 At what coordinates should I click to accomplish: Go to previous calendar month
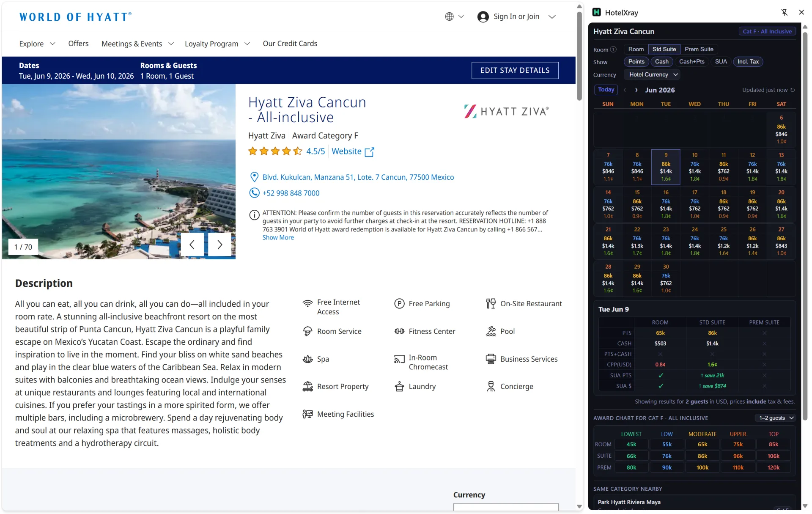[625, 90]
